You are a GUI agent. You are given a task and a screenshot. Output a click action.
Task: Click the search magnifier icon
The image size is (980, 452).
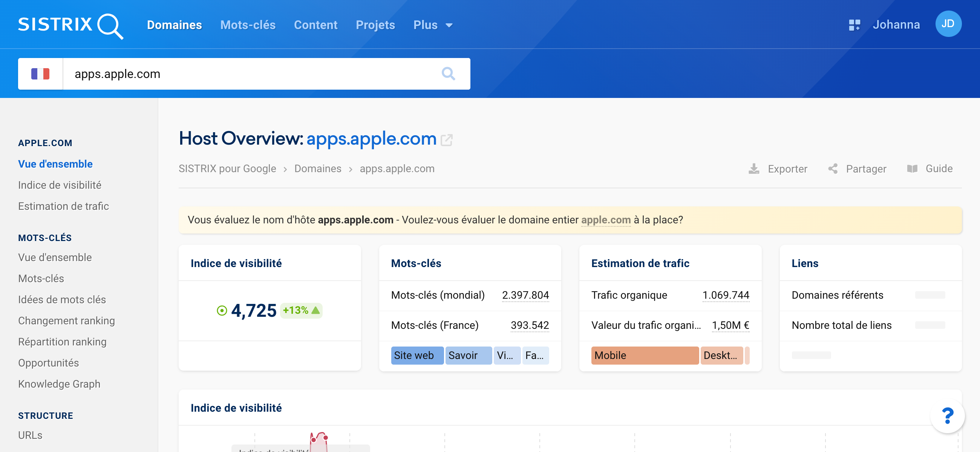(448, 74)
